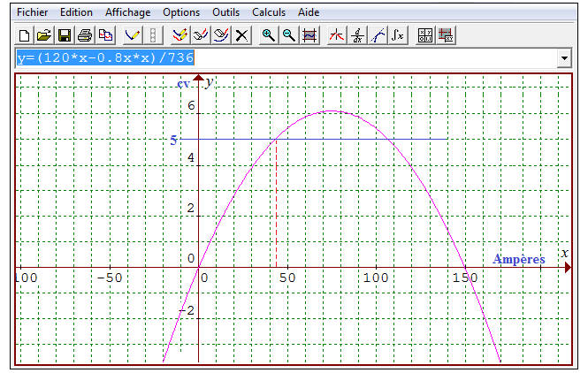Click the draw graph pencil icon

tap(133, 35)
